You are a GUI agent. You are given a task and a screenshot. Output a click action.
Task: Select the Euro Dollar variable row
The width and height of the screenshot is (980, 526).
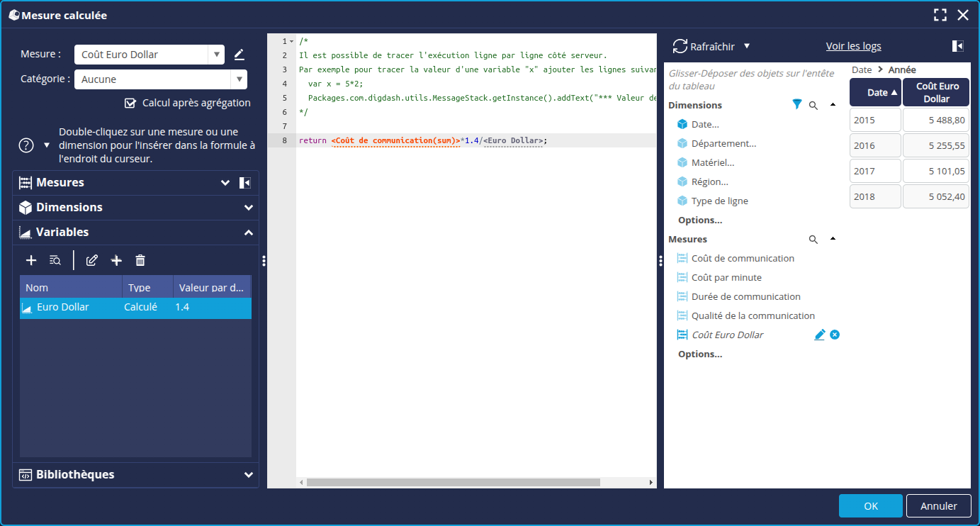135,308
